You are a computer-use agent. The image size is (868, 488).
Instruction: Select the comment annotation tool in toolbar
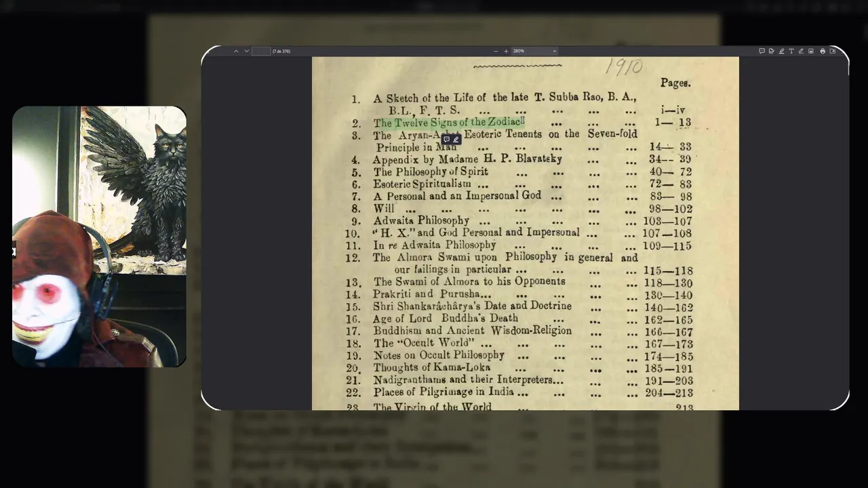pos(762,51)
